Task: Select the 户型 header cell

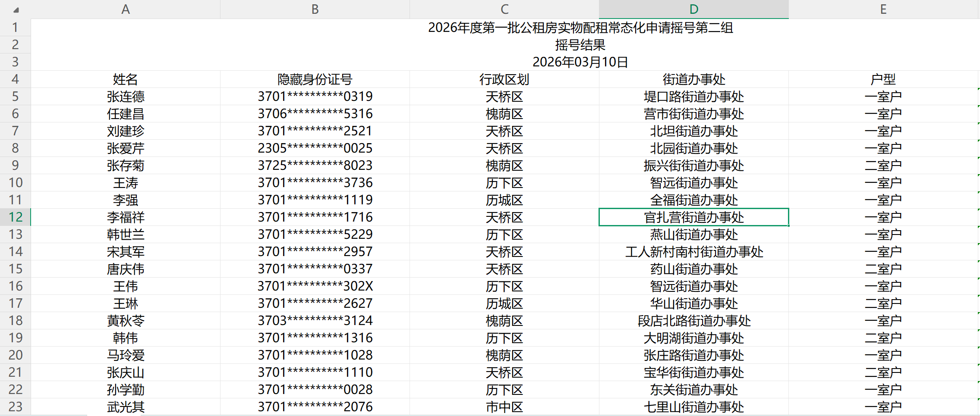Action: [883, 79]
